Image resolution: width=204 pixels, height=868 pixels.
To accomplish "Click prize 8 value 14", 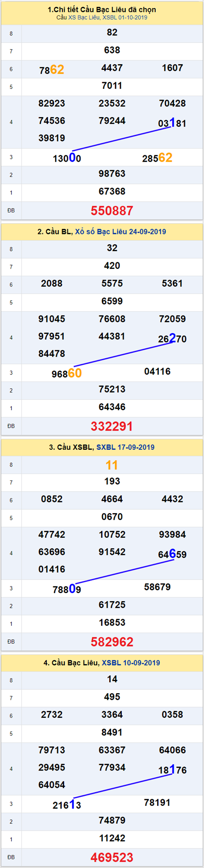I will tap(112, 680).
